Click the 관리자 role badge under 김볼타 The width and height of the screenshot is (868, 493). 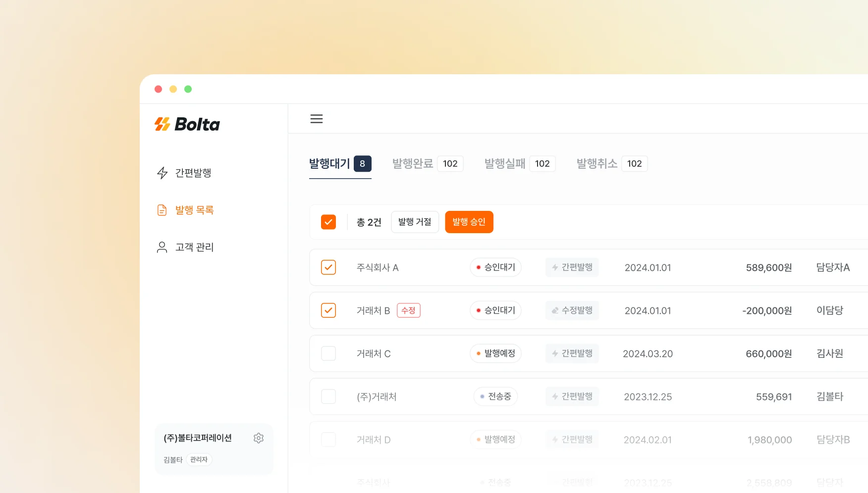click(x=199, y=459)
